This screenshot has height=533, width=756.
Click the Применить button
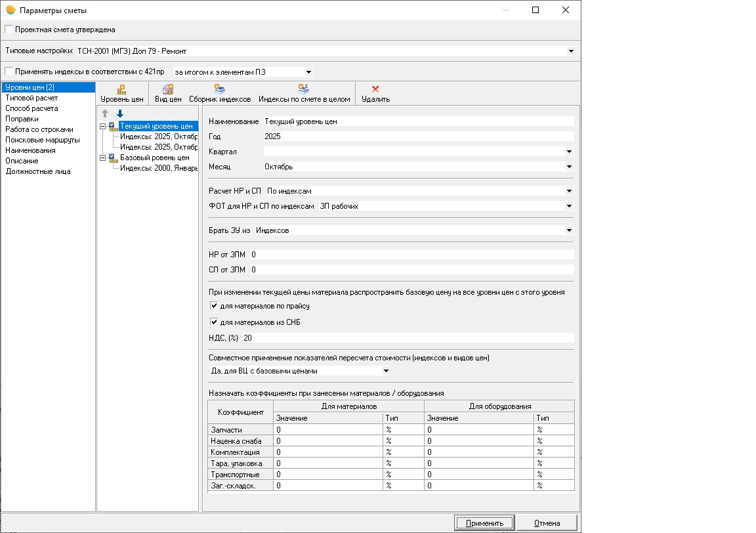(484, 523)
